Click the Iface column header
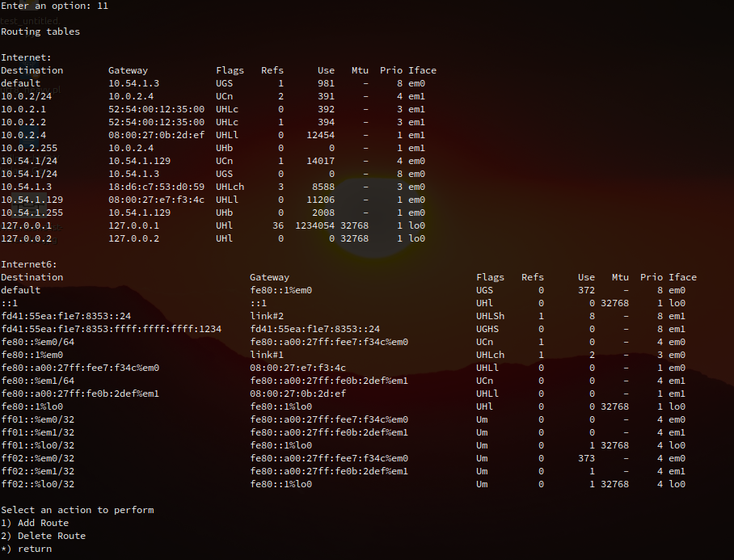Screen dimensions: 734x560 coord(422,70)
